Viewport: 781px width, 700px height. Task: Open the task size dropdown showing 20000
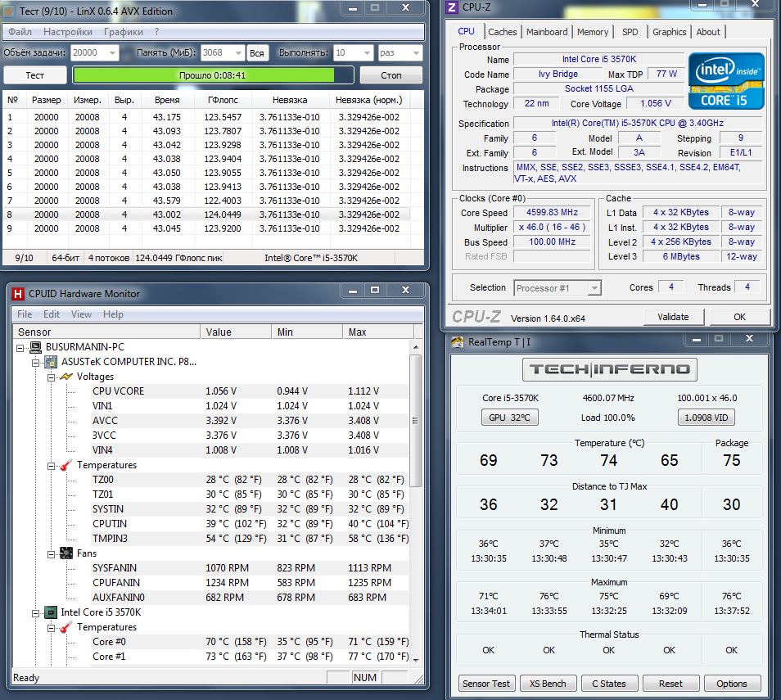pyautogui.click(x=113, y=53)
